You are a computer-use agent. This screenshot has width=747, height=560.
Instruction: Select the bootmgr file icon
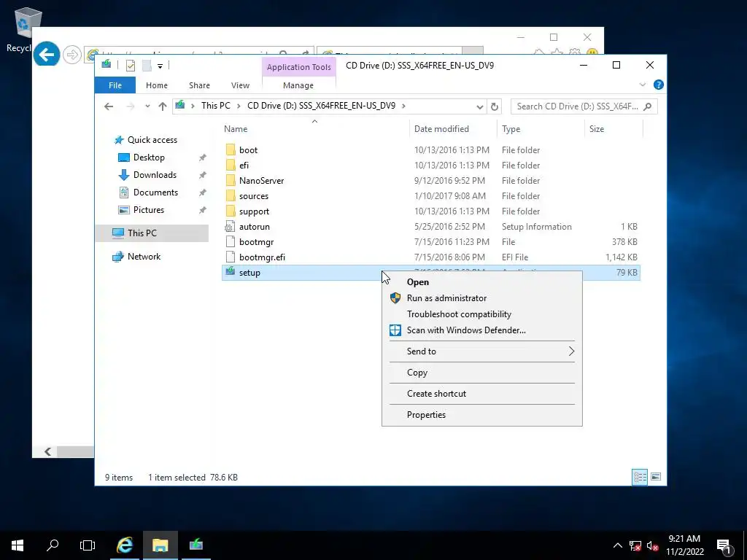click(231, 242)
